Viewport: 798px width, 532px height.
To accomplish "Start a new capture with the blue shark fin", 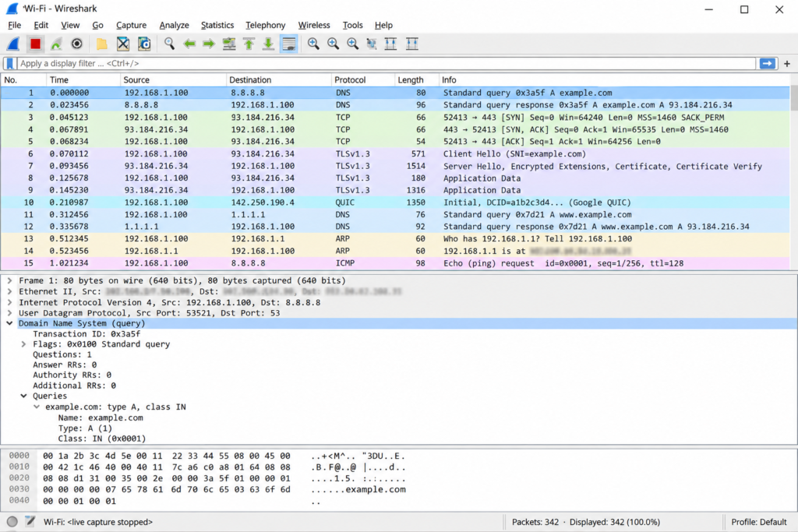I will pos(14,44).
